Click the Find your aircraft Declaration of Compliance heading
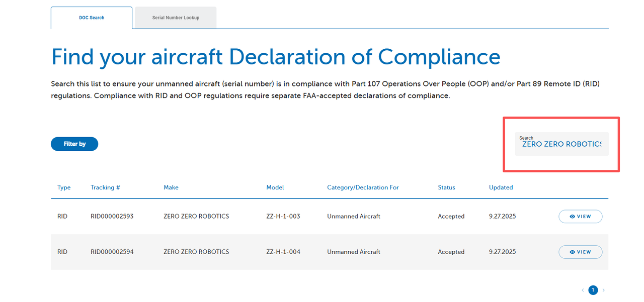 tap(276, 57)
